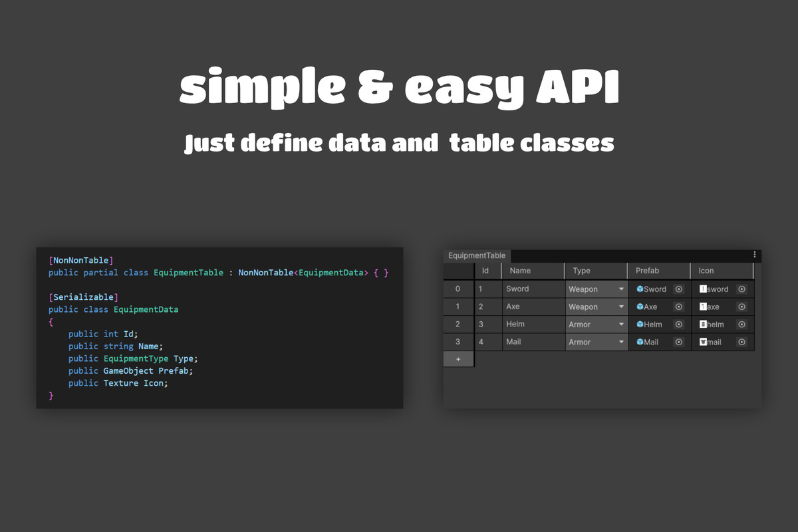Click the Mail prefab object picker icon
798x532 pixels.
click(x=679, y=342)
